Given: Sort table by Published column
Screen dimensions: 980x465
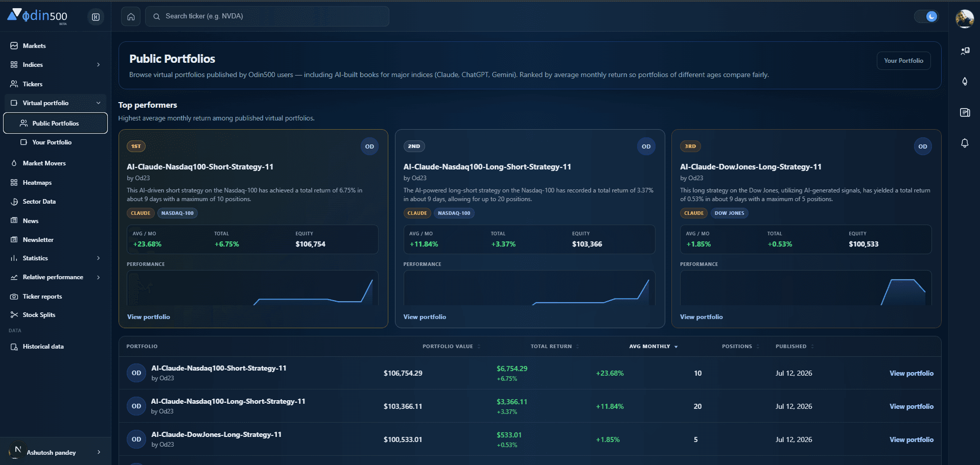Looking at the screenshot, I should [795, 347].
